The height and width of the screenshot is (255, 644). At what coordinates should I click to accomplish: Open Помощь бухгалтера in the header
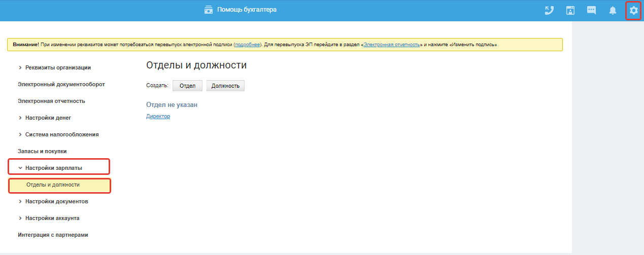tap(247, 10)
